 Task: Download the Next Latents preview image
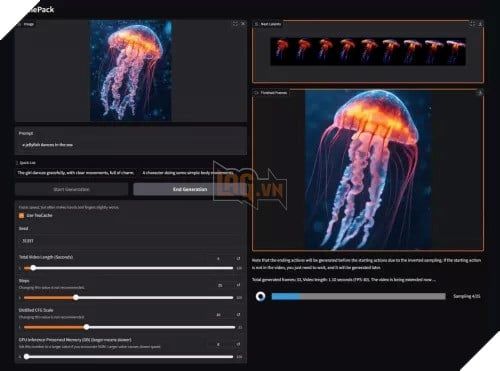click(x=480, y=24)
